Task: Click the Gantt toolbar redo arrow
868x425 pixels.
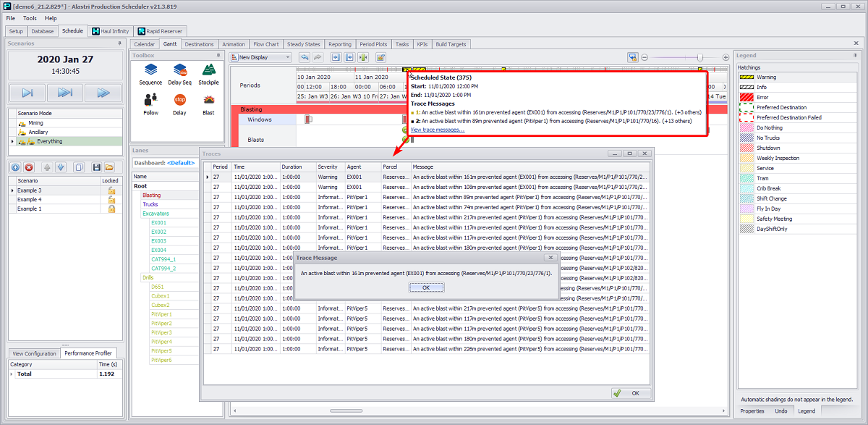Action: [x=318, y=57]
